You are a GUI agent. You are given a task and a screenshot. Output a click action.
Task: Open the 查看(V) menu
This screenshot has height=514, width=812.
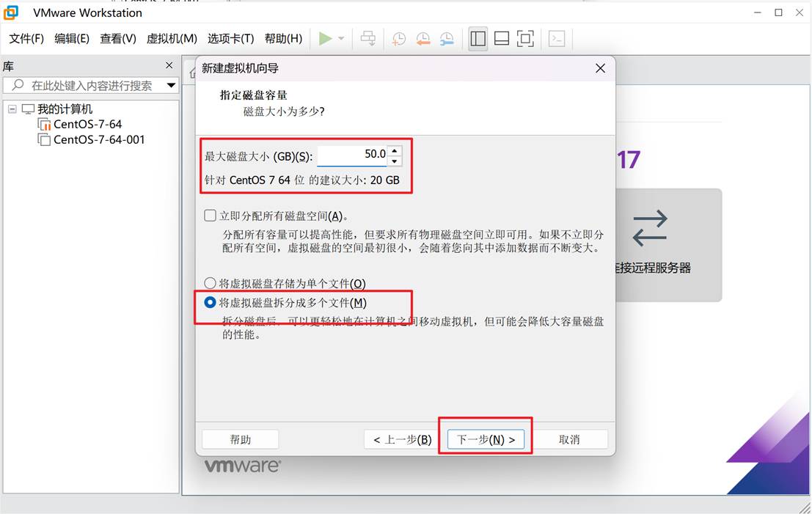pyautogui.click(x=118, y=39)
